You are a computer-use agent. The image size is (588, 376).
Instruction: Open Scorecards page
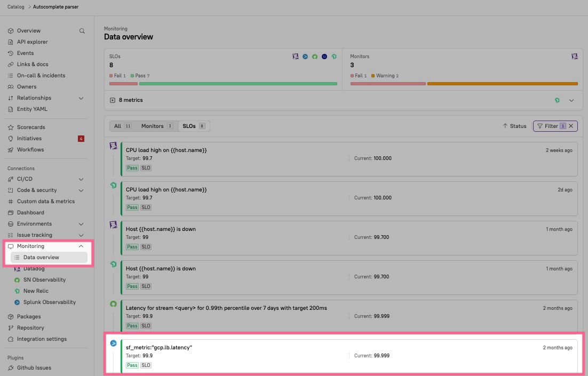click(31, 127)
